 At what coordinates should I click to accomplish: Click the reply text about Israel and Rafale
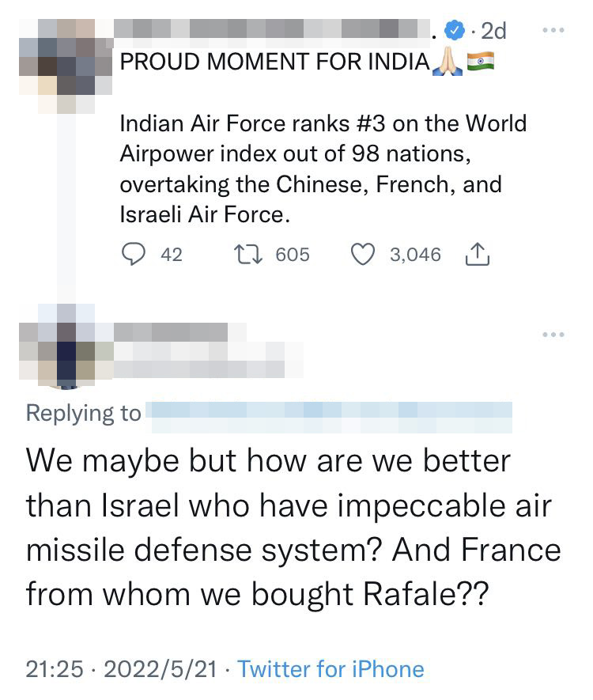(293, 527)
